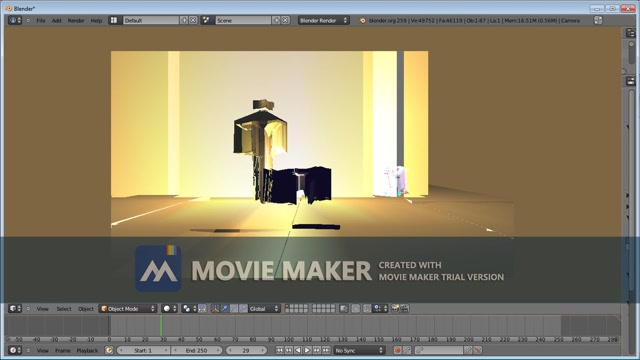Viewport: 640px width, 360px height.
Task: Open the Object menu
Action: [86, 309]
